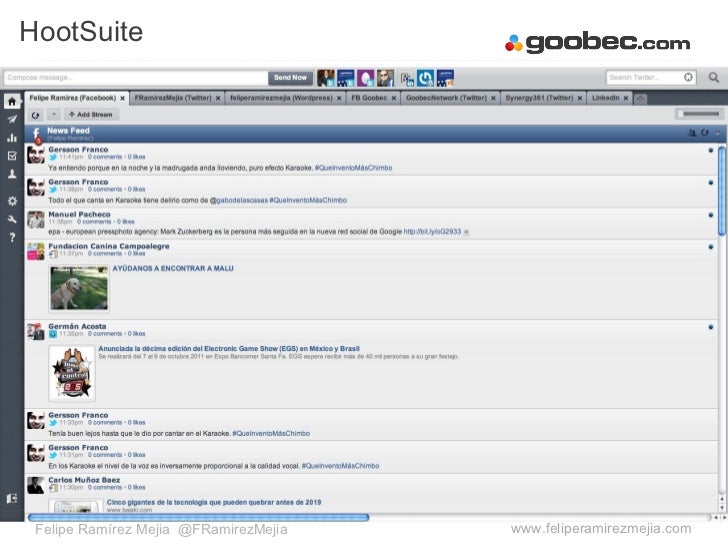Click the sign-out icon at sidebar bottom

coord(12,498)
